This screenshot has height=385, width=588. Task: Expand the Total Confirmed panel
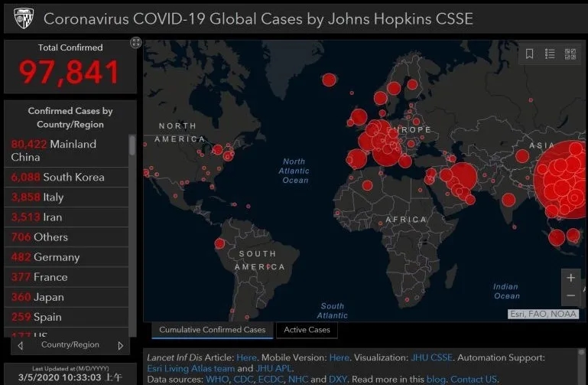[135, 43]
